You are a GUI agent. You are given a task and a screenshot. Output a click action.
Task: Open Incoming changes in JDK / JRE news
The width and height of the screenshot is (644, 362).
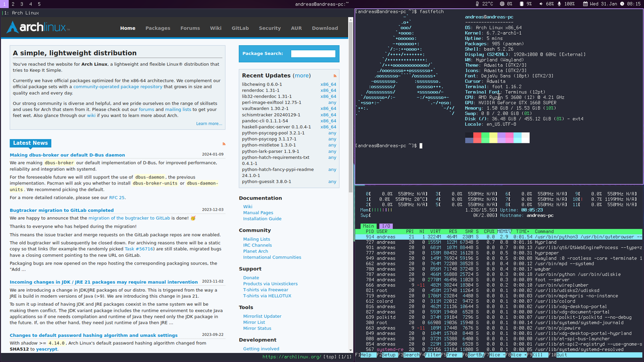coord(104,282)
